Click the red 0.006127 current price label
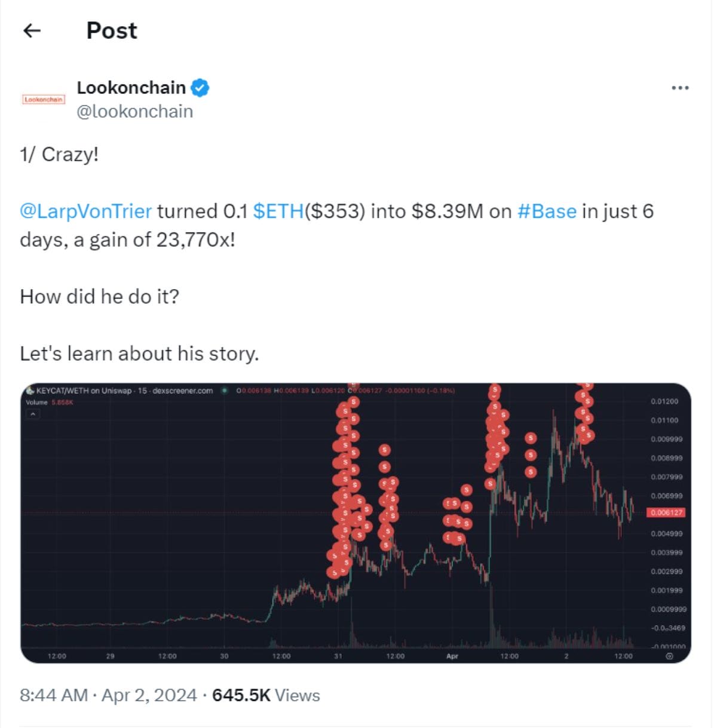The height and width of the screenshot is (728, 717). point(667,512)
